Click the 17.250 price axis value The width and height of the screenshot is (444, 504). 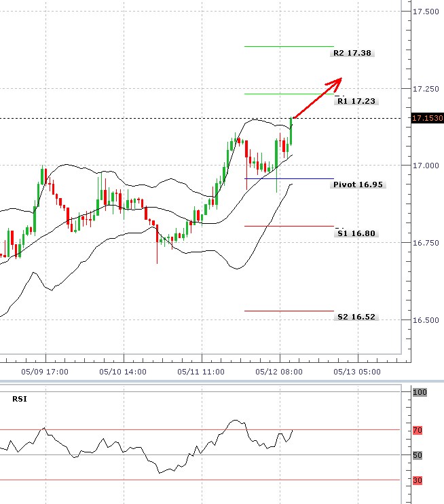click(x=426, y=89)
